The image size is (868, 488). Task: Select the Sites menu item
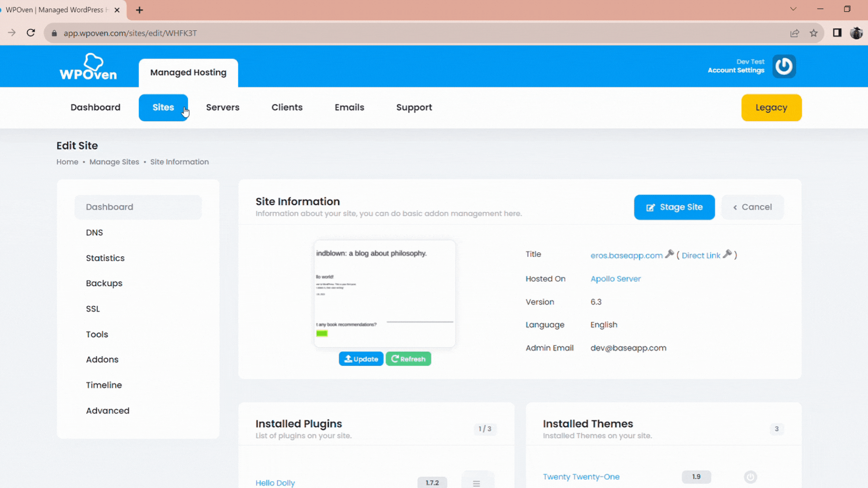[x=163, y=108]
